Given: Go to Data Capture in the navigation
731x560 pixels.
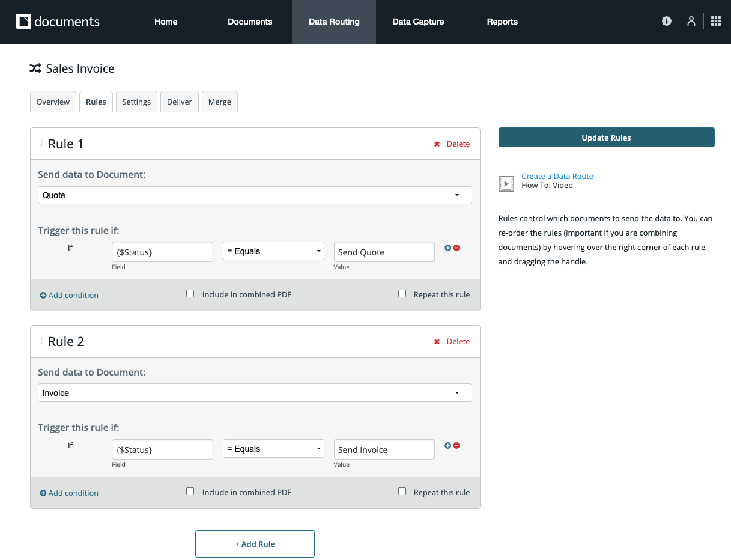Looking at the screenshot, I should pyautogui.click(x=418, y=22).
